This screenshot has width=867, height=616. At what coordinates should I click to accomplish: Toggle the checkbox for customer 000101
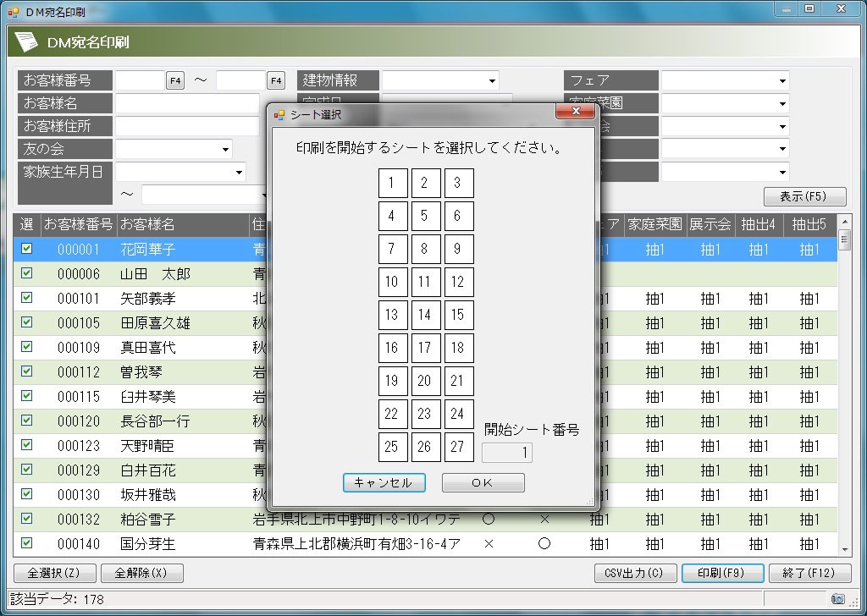click(x=26, y=298)
